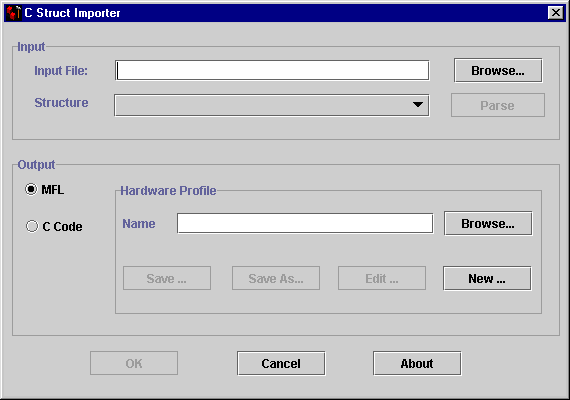Create a New ... hardware profile
Screen dimensions: 570x400
(487, 278)
